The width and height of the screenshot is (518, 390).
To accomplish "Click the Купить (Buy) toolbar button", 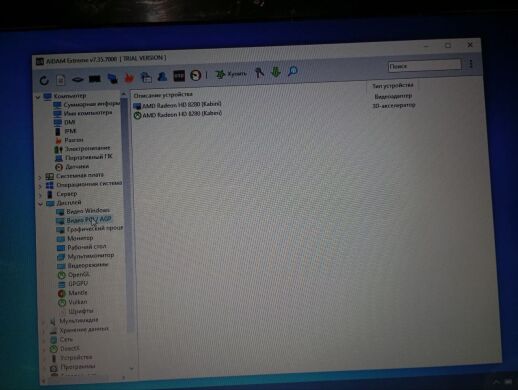I will click(231, 74).
